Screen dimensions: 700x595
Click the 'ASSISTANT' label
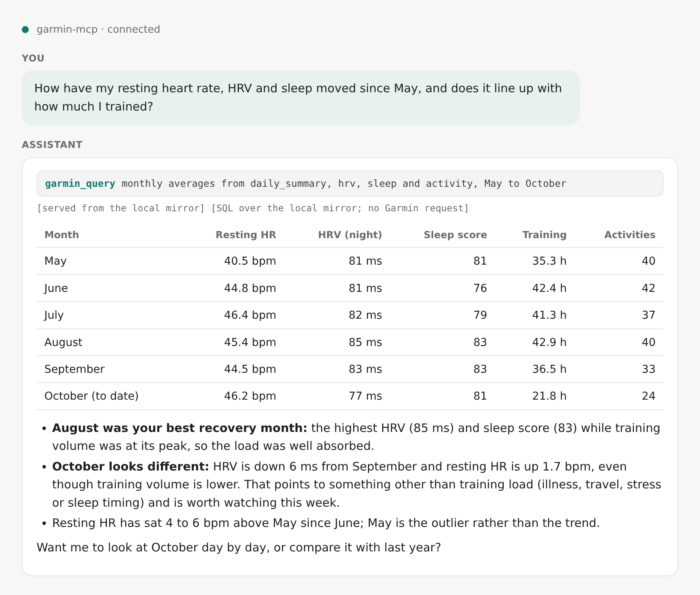(x=52, y=145)
